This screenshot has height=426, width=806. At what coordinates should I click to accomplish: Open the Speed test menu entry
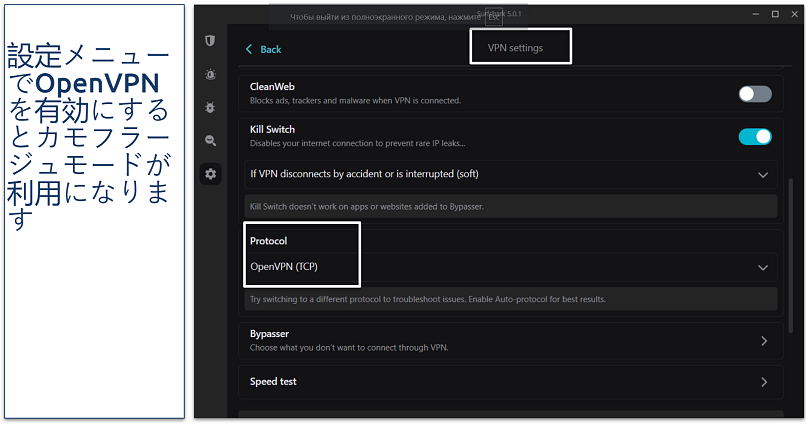point(510,382)
